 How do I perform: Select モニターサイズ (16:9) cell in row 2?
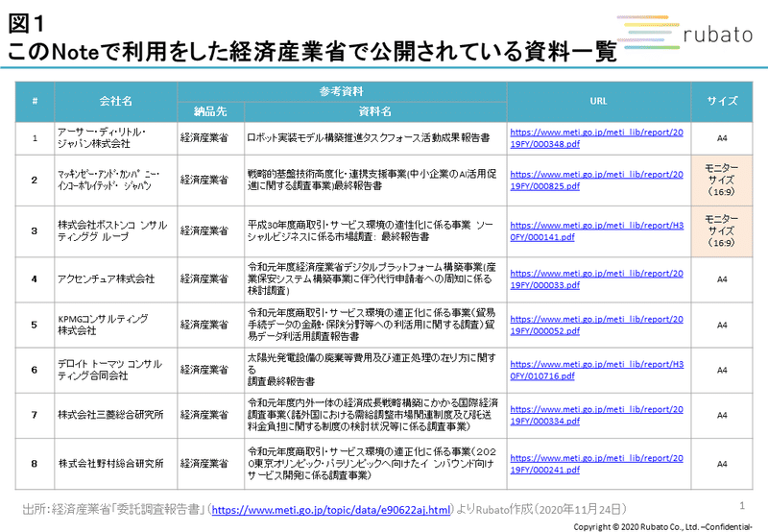pos(722,181)
